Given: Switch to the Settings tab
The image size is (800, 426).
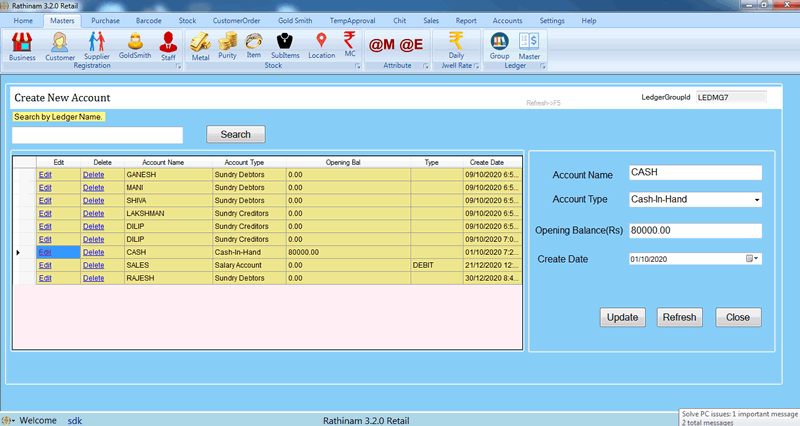Looking at the screenshot, I should 552,21.
